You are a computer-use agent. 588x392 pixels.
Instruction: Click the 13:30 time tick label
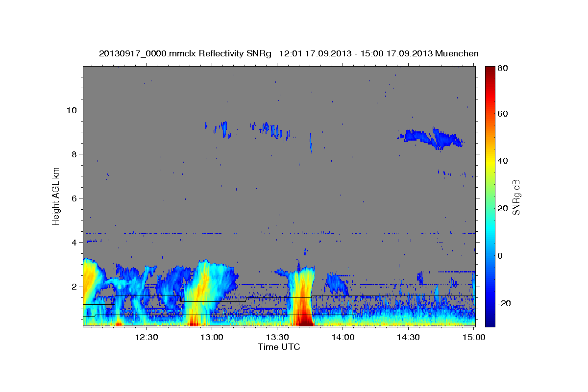click(x=277, y=337)
